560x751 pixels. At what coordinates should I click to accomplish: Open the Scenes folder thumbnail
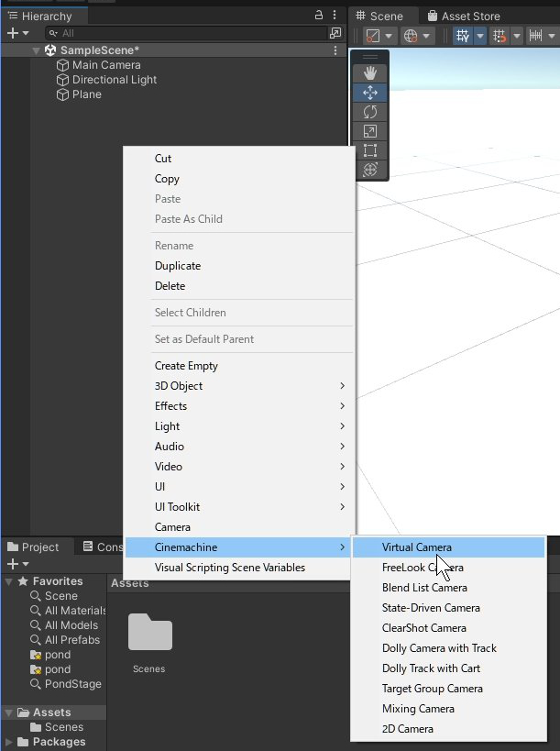coord(149,632)
